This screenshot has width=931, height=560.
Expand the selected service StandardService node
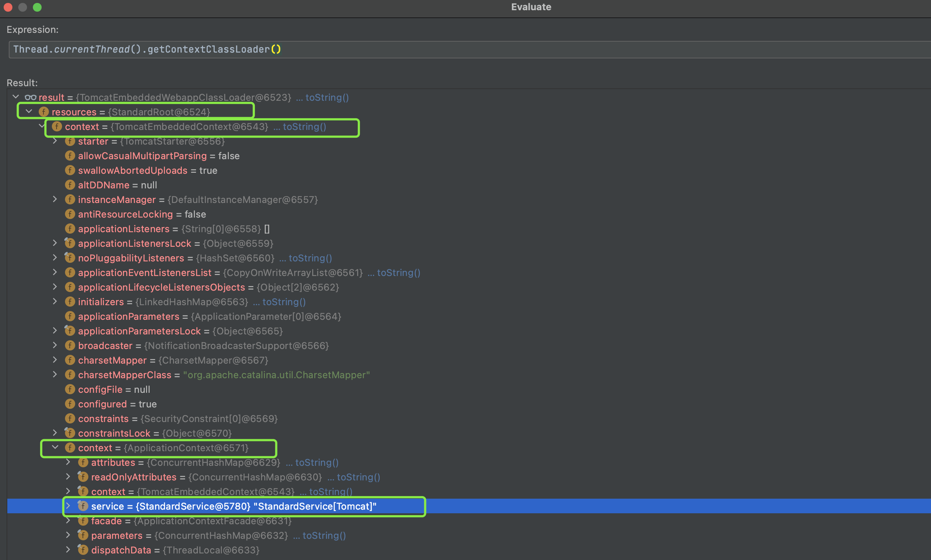[68, 506]
